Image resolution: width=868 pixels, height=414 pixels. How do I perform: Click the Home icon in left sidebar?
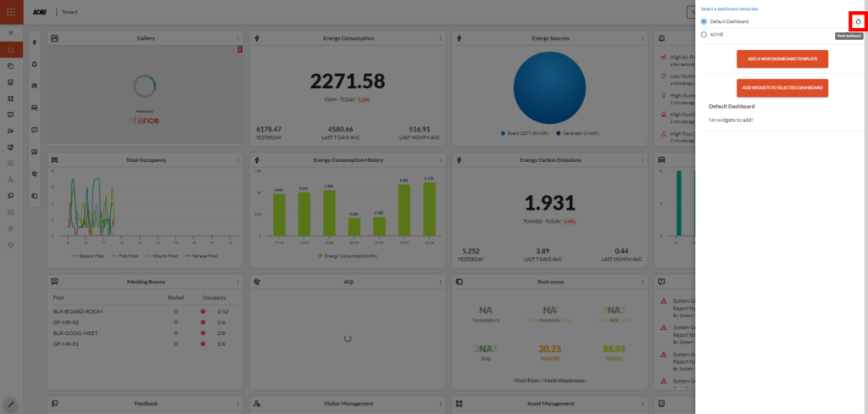(11, 50)
